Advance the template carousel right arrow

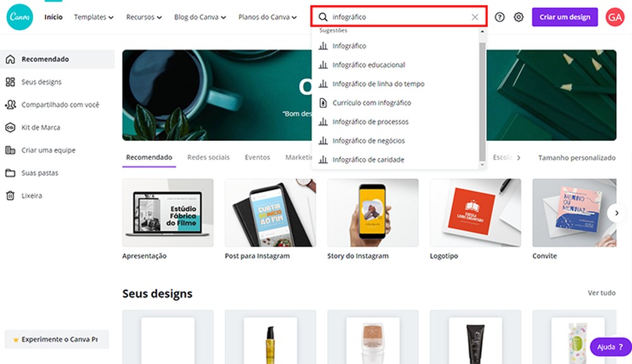[x=616, y=213]
